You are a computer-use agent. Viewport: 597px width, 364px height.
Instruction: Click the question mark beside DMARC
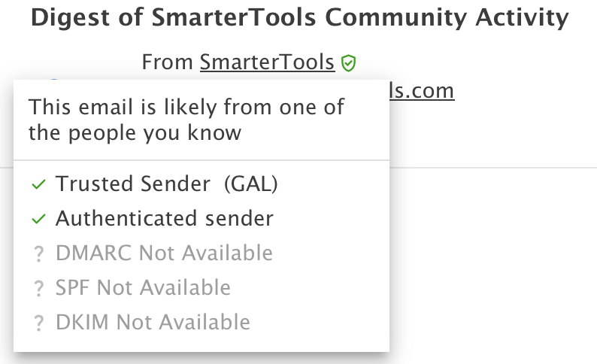(x=39, y=254)
